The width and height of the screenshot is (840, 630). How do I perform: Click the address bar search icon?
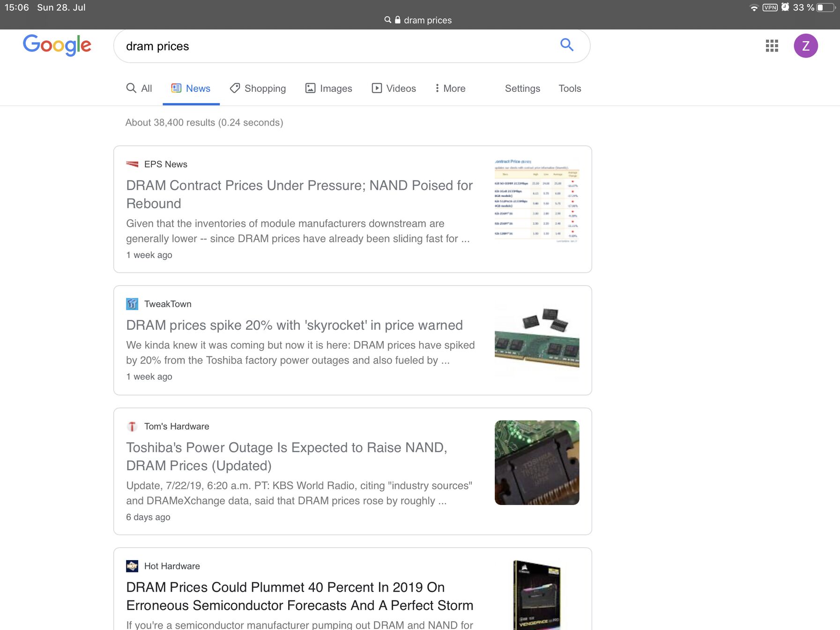(x=387, y=20)
